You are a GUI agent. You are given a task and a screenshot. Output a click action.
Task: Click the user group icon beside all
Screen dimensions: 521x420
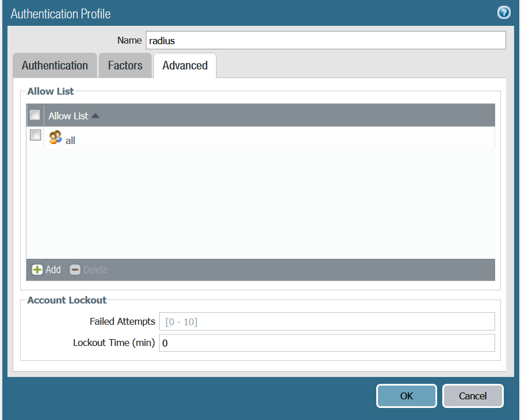[56, 138]
